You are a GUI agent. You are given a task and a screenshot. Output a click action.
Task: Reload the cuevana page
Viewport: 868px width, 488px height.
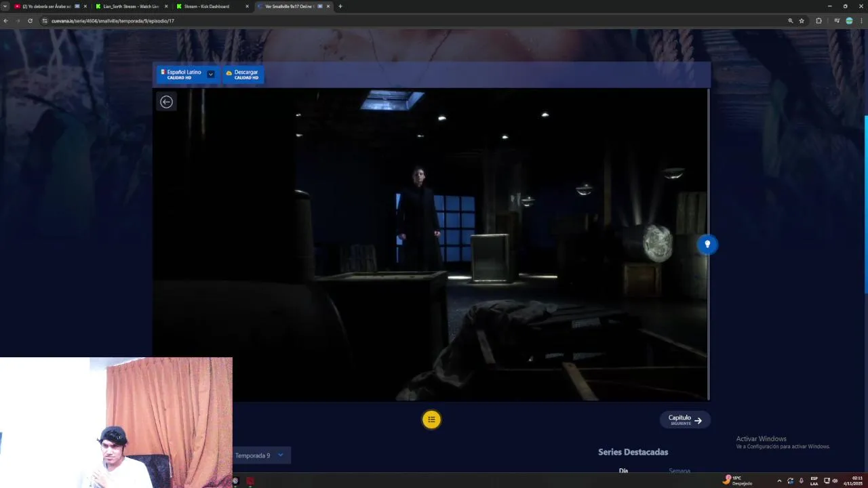pyautogui.click(x=30, y=21)
